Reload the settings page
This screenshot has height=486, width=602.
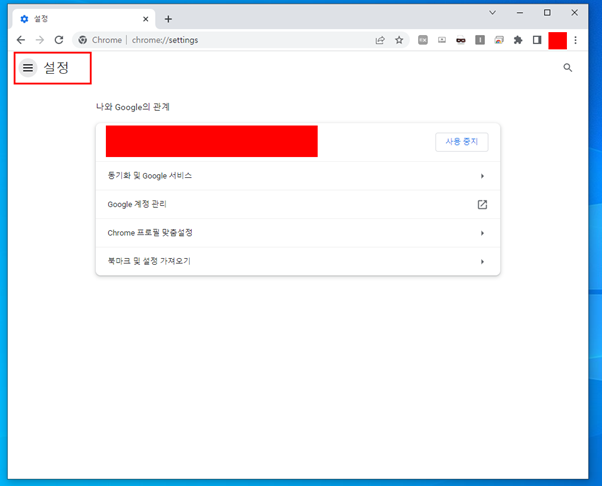(x=59, y=40)
